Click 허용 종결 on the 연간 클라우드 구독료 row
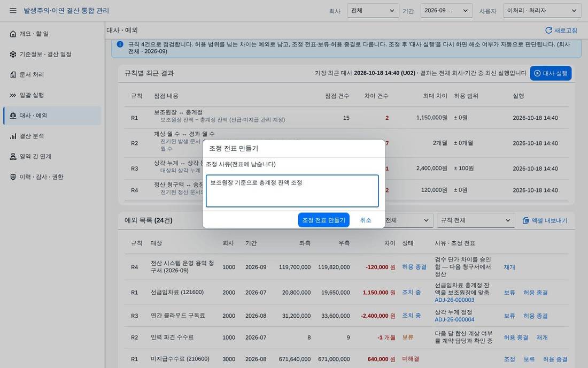Viewport: 588px width, 368px height. coord(536,316)
